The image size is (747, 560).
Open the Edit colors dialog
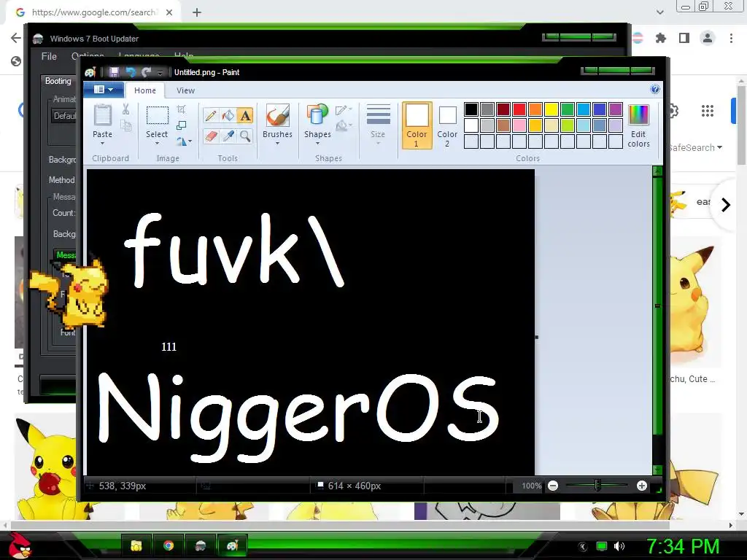coord(638,125)
